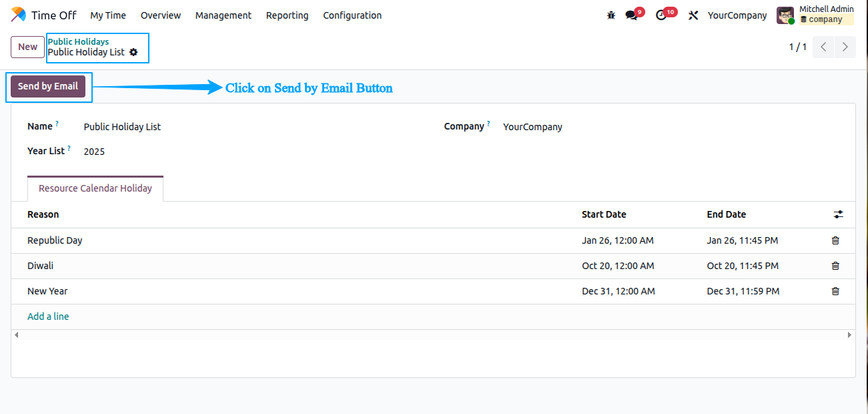Add a line to the holiday list

(48, 317)
